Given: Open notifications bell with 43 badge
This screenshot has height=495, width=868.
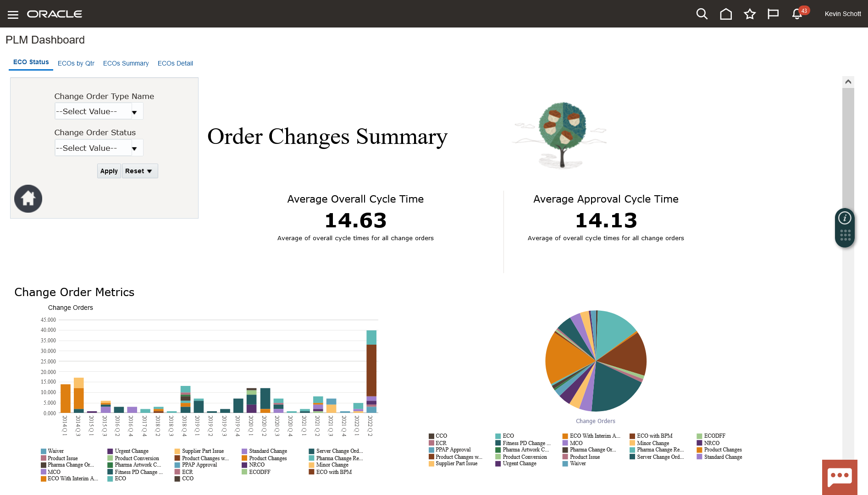Looking at the screenshot, I should (x=797, y=14).
